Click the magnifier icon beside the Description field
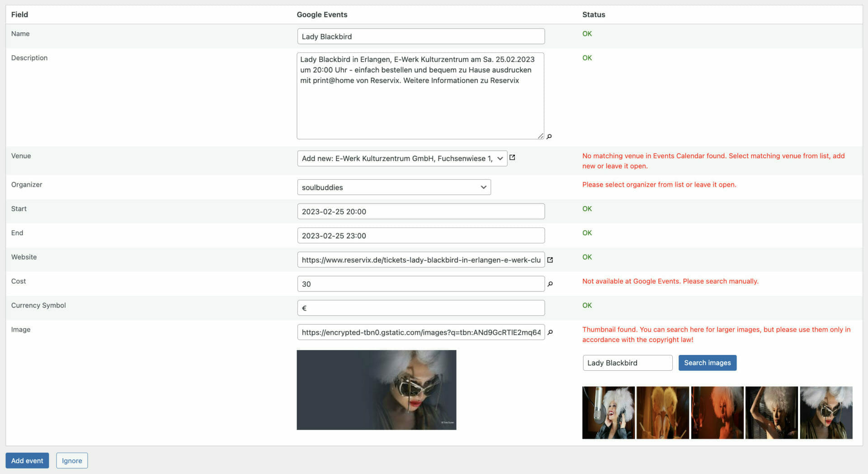This screenshot has height=474, width=868. point(549,136)
